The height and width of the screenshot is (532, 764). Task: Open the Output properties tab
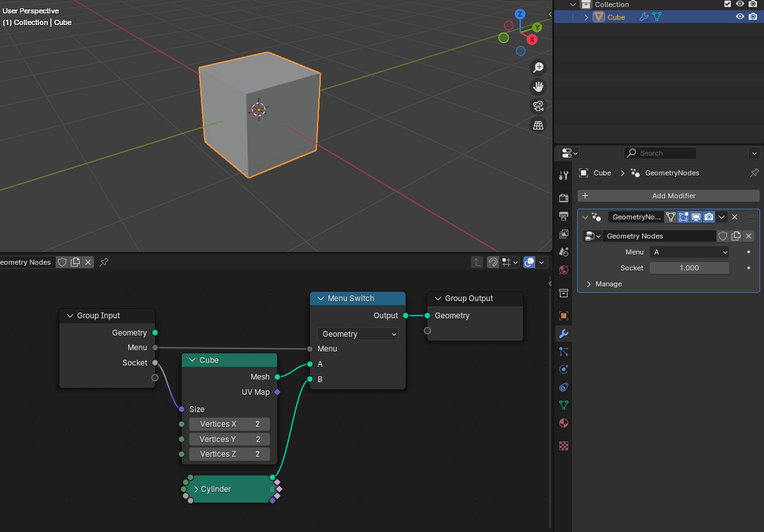[x=564, y=216]
